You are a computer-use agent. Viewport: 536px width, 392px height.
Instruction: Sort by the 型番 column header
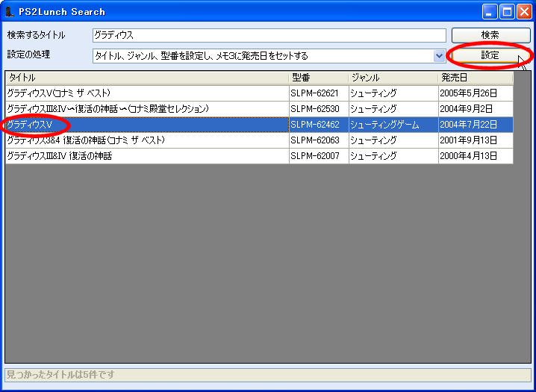click(x=319, y=78)
